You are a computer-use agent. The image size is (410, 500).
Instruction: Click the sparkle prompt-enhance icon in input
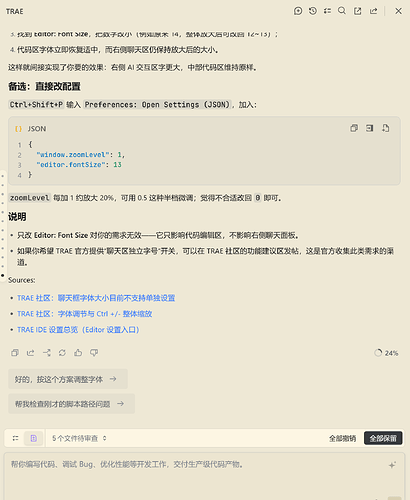pos(392,465)
